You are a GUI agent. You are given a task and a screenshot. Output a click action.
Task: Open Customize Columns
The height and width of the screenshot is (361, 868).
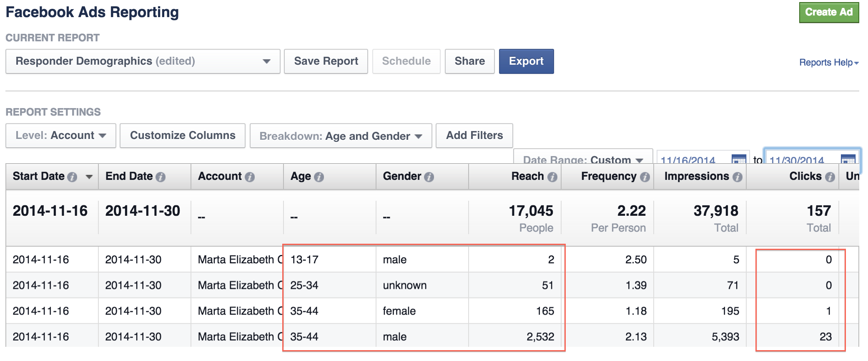(183, 136)
